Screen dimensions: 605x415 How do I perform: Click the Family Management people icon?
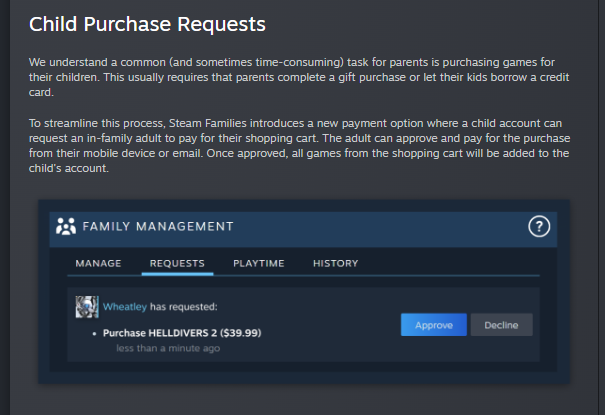point(66,226)
